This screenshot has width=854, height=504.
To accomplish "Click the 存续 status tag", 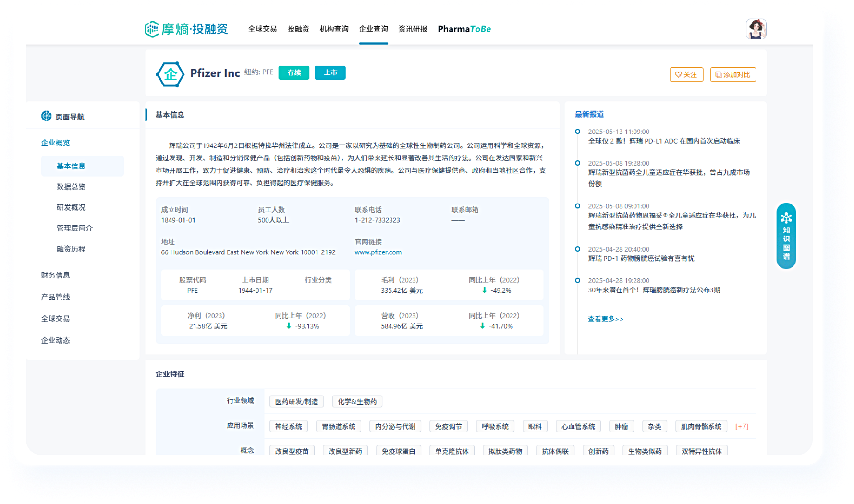I will point(294,72).
